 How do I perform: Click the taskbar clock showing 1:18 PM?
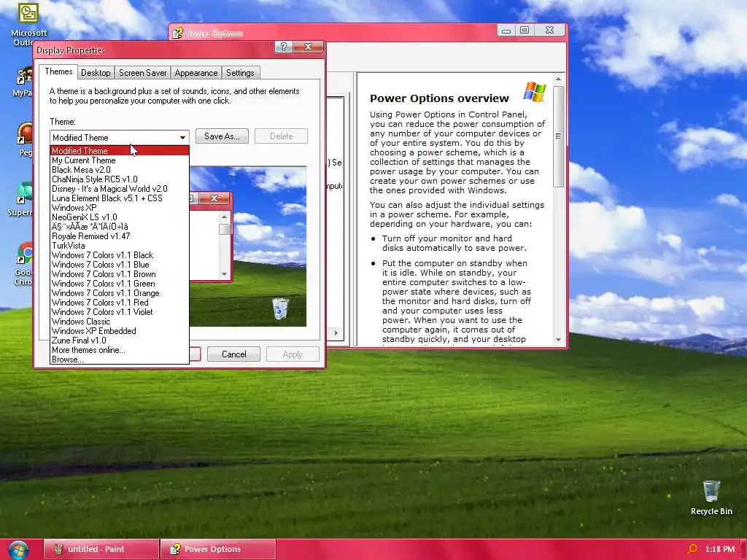720,549
